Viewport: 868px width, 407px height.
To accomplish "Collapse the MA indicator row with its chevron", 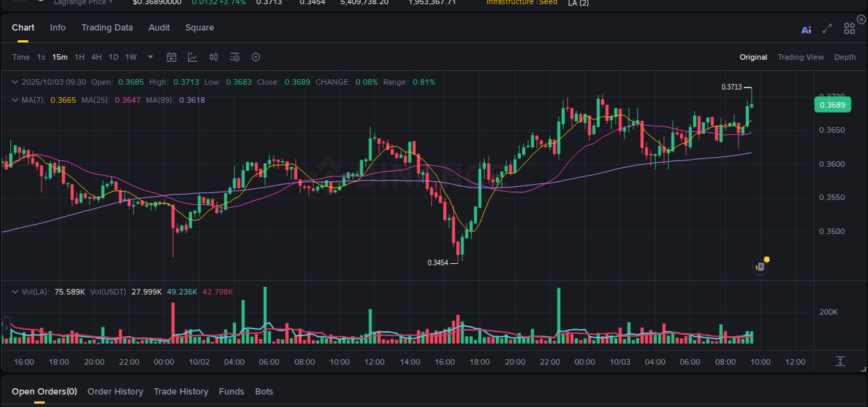I will coord(14,100).
